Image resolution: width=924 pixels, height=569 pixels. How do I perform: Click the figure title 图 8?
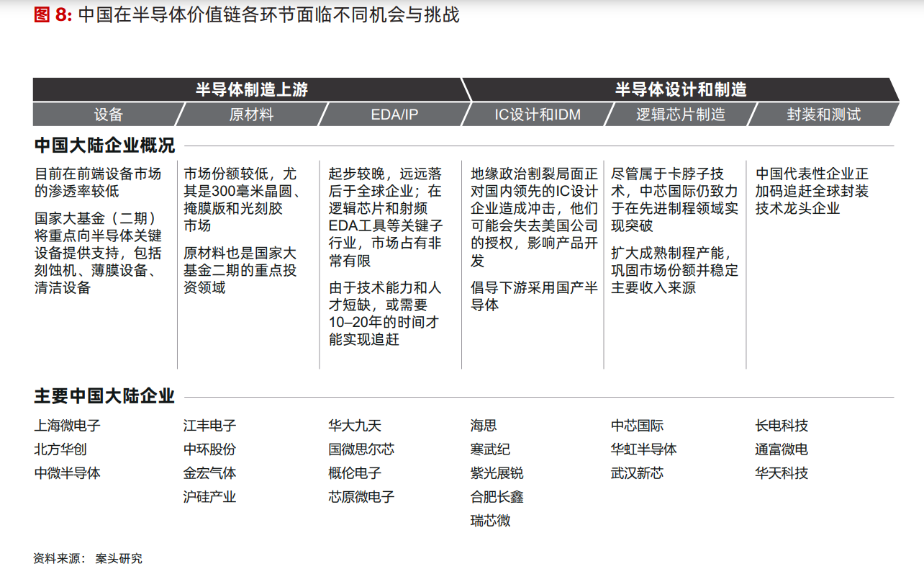pos(247,14)
